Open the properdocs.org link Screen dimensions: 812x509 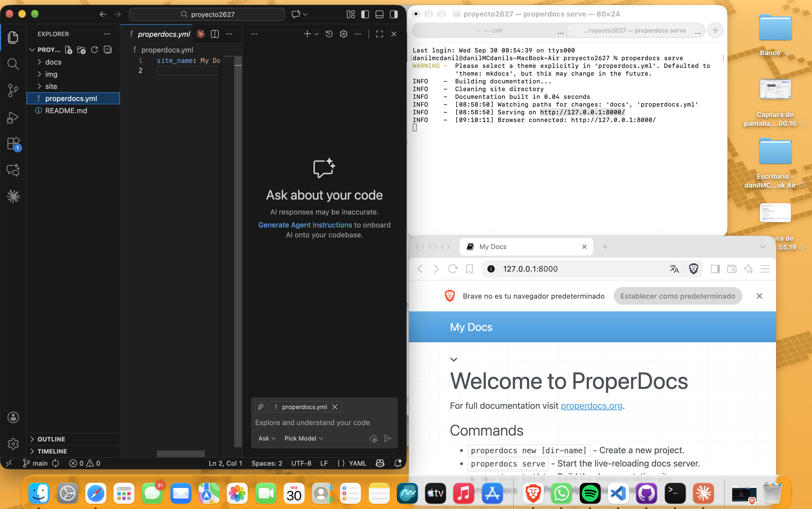tap(591, 406)
